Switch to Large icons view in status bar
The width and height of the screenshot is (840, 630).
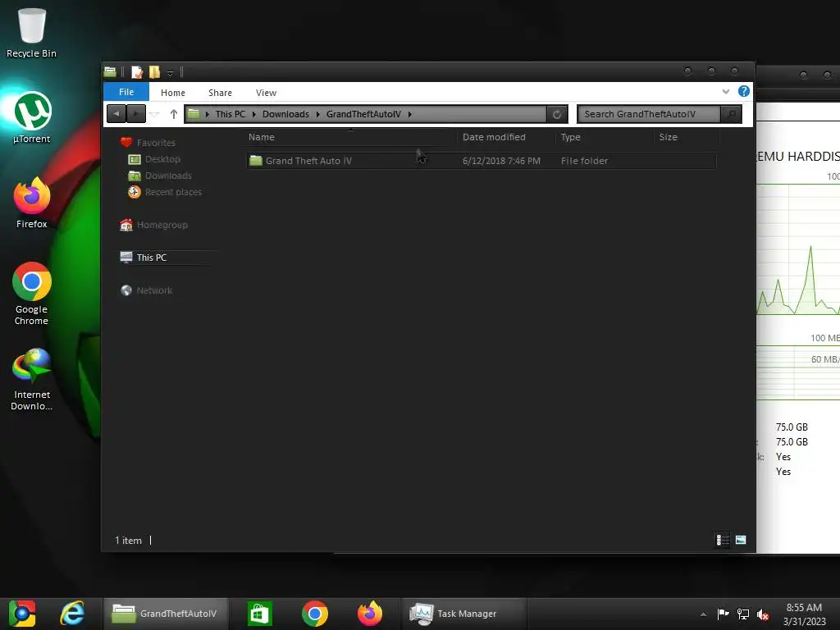(x=741, y=540)
